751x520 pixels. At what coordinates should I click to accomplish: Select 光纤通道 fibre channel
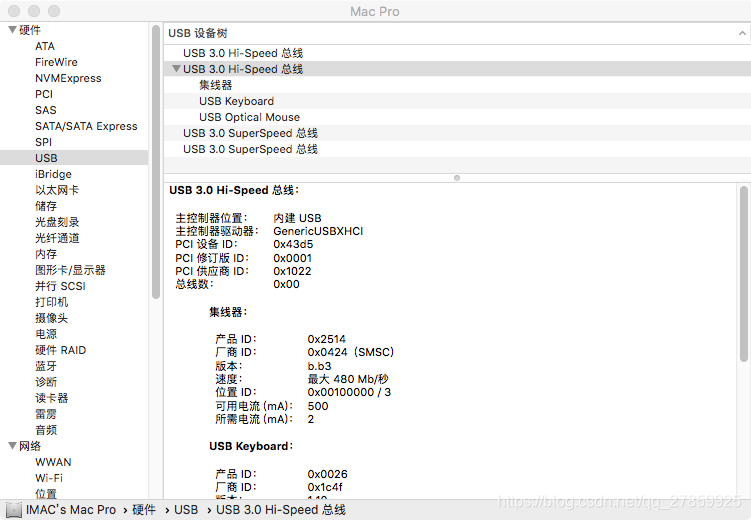tap(57, 238)
